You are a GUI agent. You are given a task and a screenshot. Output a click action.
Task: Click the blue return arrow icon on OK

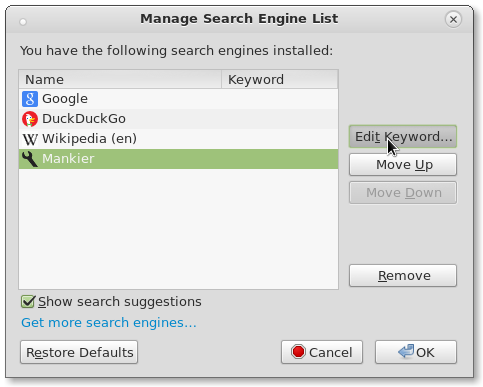click(406, 351)
